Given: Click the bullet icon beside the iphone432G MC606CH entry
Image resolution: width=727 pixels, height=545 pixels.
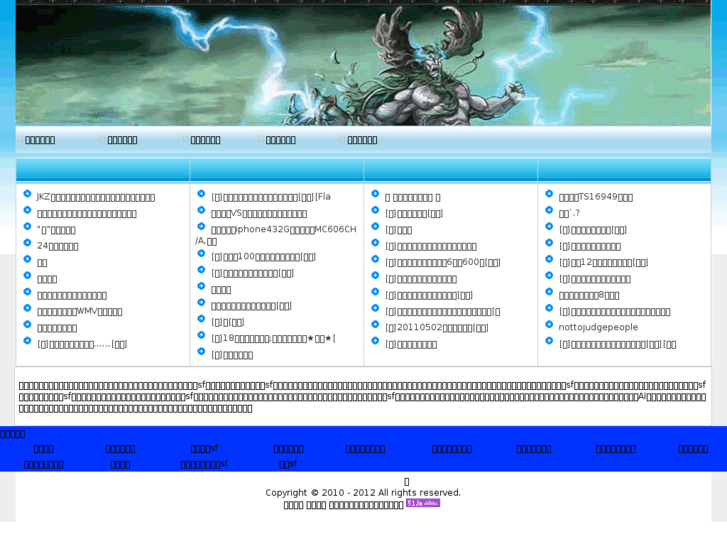Looking at the screenshot, I should tap(201, 226).
